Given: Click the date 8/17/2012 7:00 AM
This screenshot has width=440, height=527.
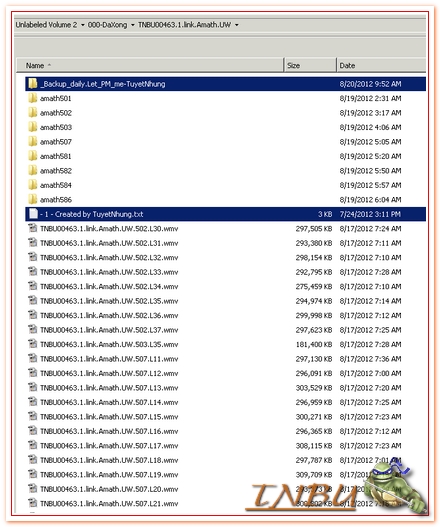Looking at the screenshot, I should click(370, 373).
